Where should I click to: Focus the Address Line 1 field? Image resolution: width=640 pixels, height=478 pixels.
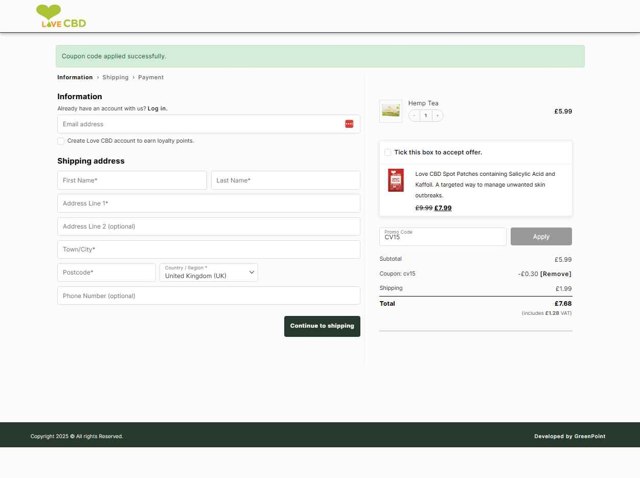(209, 203)
